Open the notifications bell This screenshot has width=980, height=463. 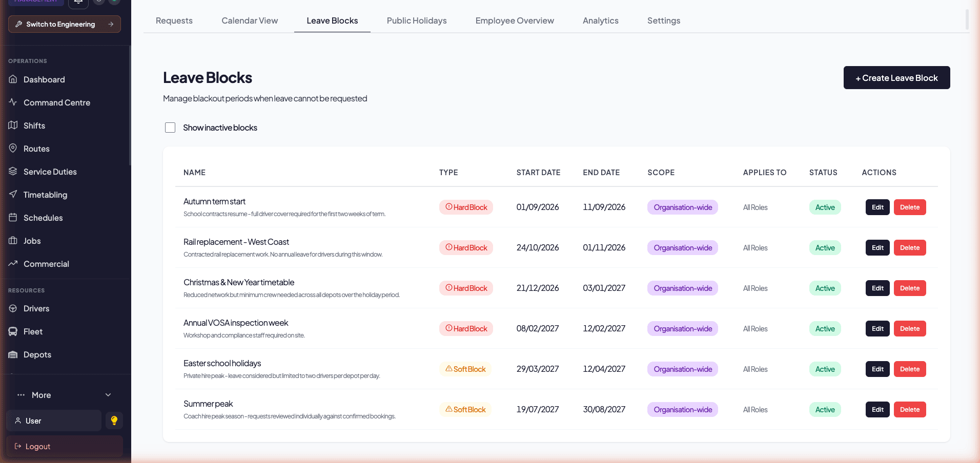[x=78, y=3]
